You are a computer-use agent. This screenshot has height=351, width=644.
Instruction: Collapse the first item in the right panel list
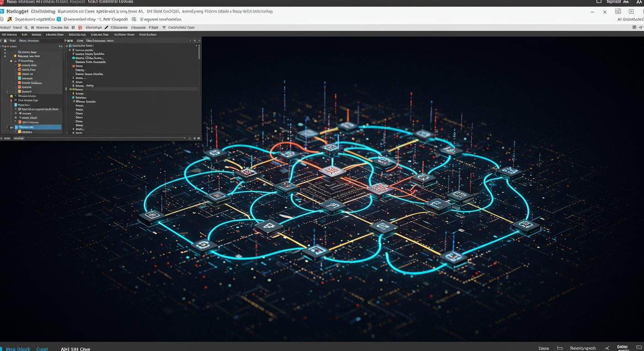click(x=67, y=46)
